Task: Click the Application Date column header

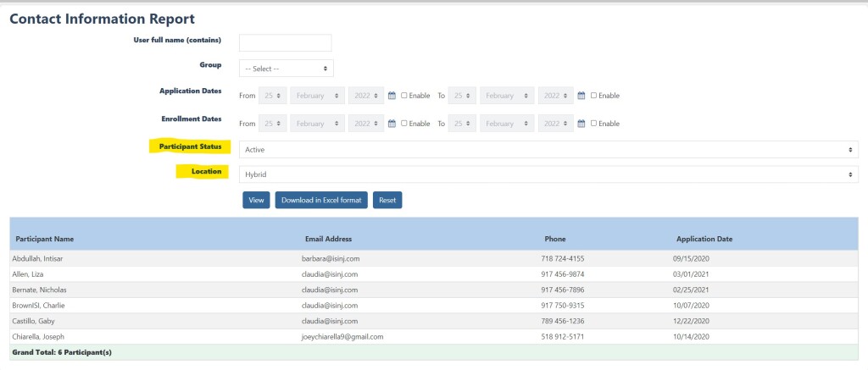Action: pyautogui.click(x=704, y=239)
